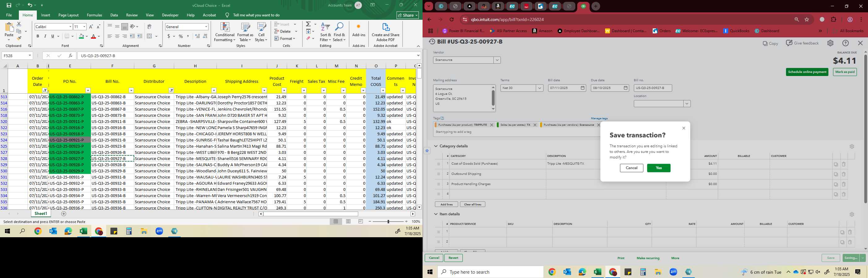Viewport: 868px width, 278px height.
Task: Open the Excel File tab
Action: click(x=9, y=15)
